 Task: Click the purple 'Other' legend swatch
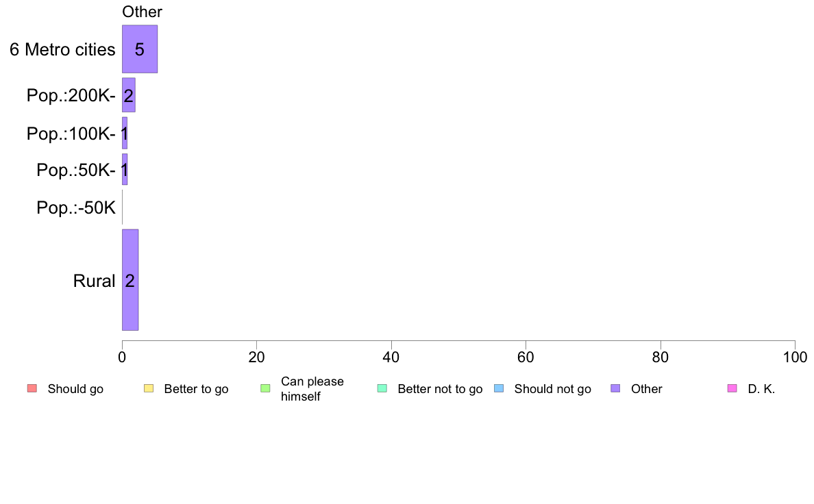pyautogui.click(x=616, y=388)
